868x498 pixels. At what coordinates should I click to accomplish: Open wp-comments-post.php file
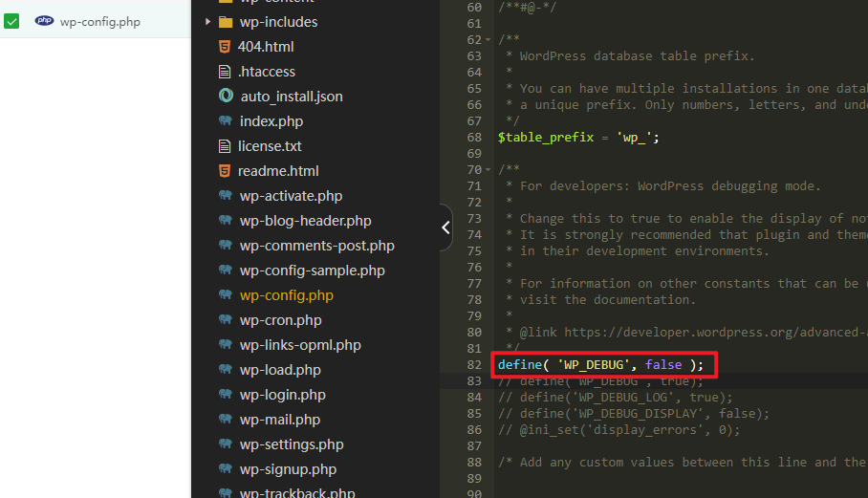click(x=317, y=246)
